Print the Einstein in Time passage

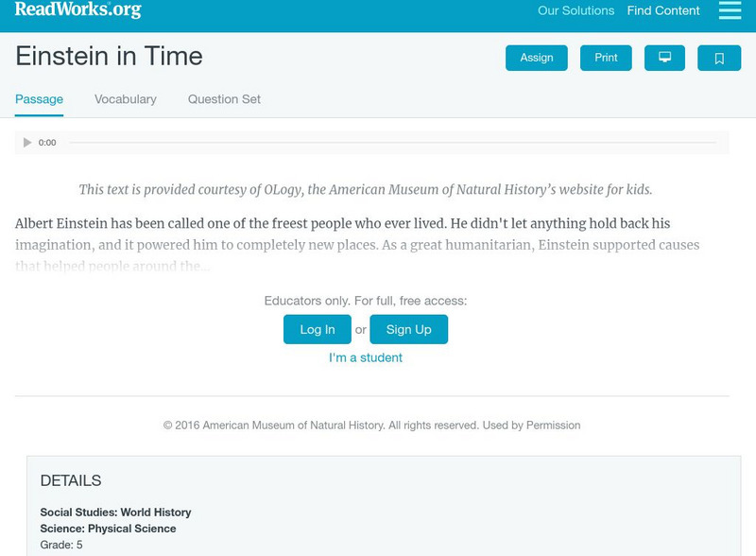click(606, 58)
